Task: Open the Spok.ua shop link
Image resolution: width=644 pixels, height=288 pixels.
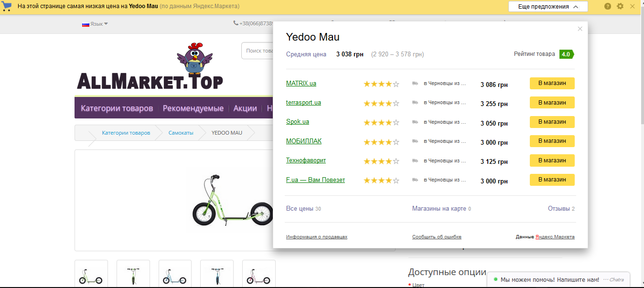Action: [298, 122]
